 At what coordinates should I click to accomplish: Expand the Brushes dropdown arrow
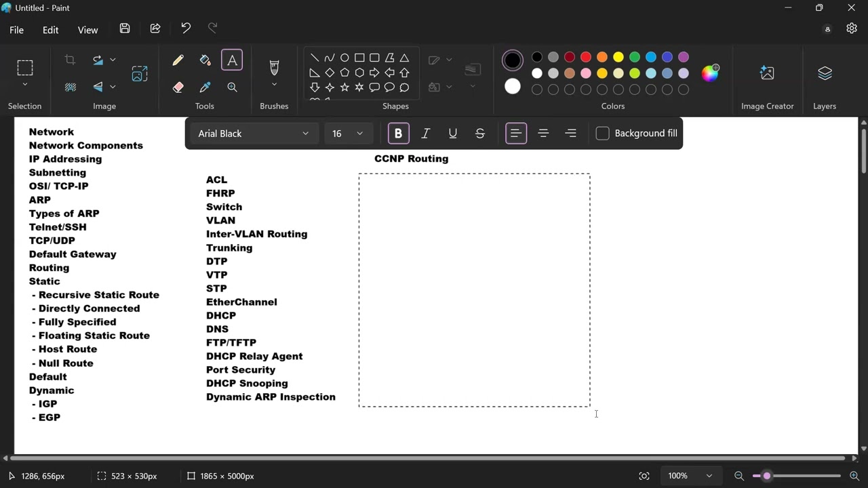[x=275, y=85]
